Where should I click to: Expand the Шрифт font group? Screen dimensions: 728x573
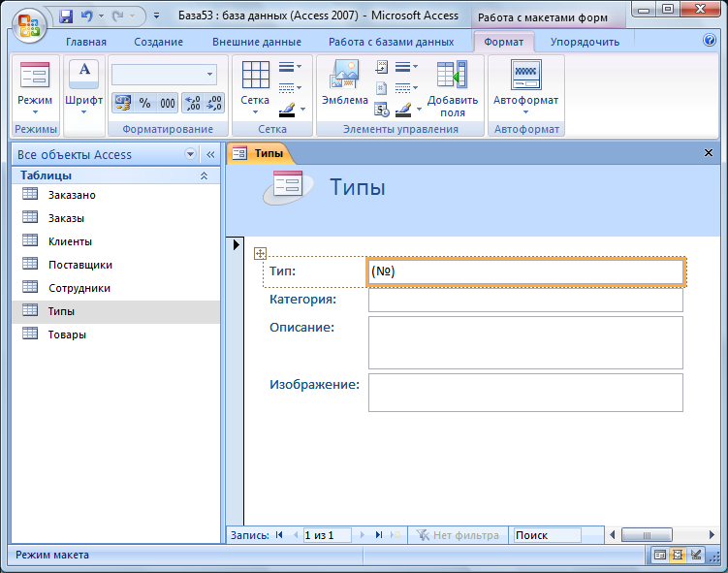(x=83, y=88)
